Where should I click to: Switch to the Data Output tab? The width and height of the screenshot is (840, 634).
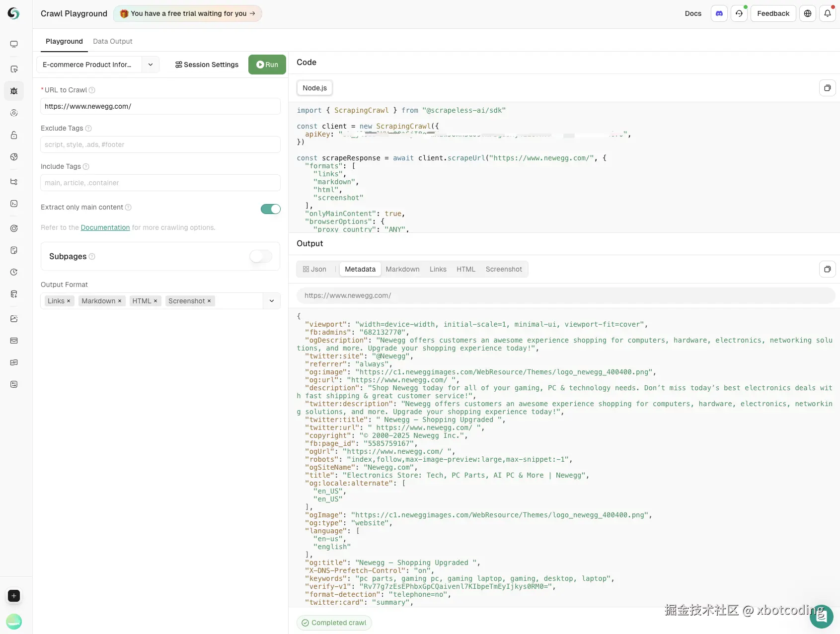tap(113, 41)
